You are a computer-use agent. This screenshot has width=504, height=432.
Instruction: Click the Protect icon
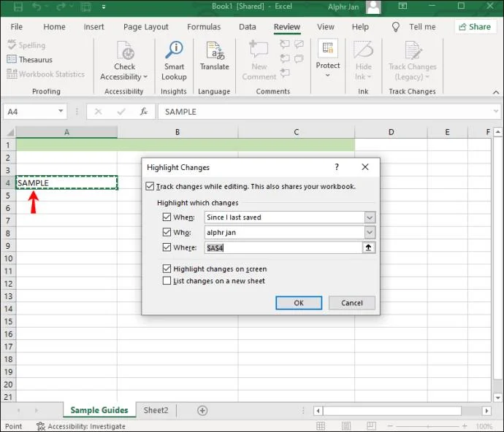(327, 48)
